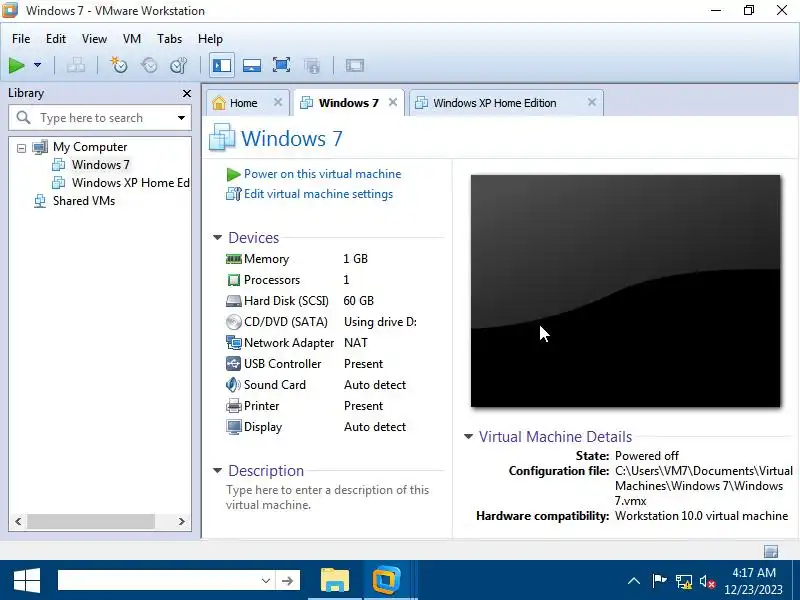The image size is (800, 600).
Task: Click the Memory device icon
Action: point(234,259)
